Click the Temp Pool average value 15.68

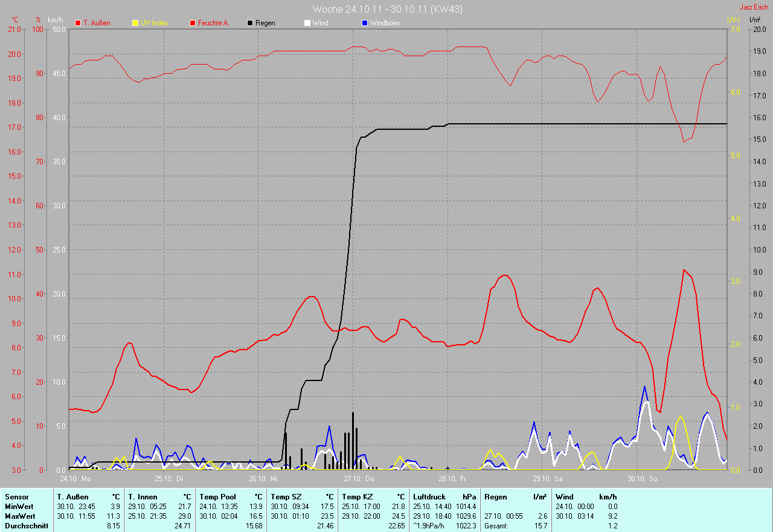(x=254, y=526)
